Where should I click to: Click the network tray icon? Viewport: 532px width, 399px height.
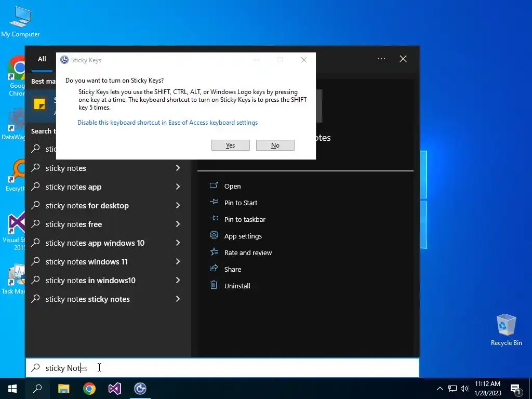453,389
